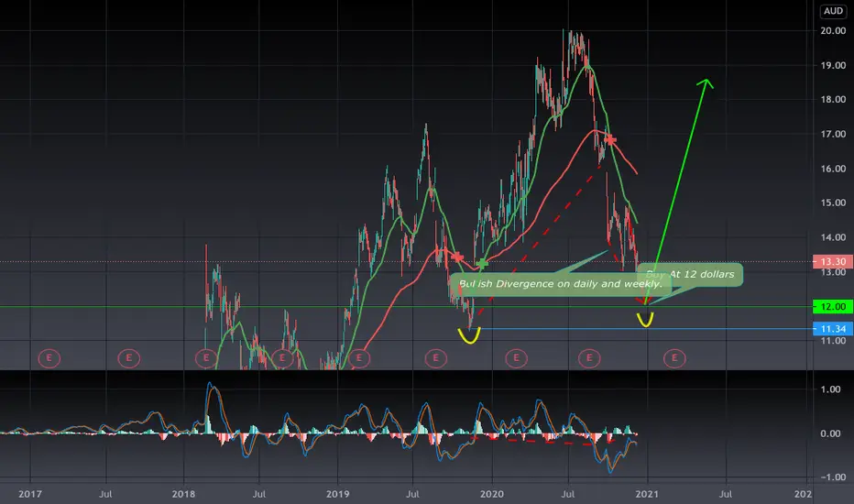Click the red 13.30 current price label
Screen dimensions: 854x504
tap(833, 261)
